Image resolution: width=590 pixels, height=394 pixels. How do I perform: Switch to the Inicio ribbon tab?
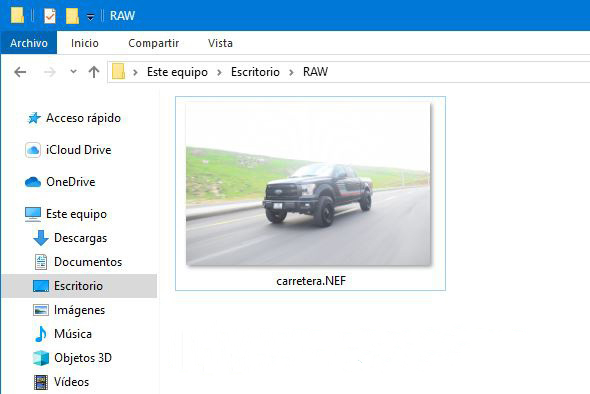[85, 43]
